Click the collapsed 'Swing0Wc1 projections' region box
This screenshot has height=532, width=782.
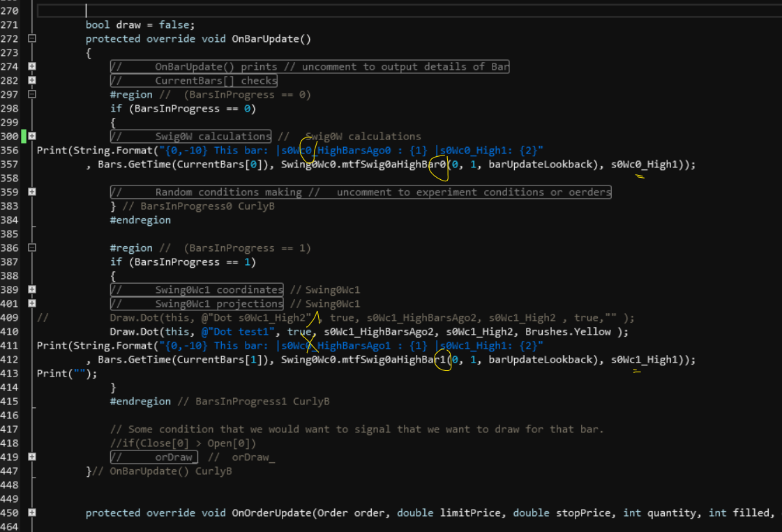tap(197, 303)
